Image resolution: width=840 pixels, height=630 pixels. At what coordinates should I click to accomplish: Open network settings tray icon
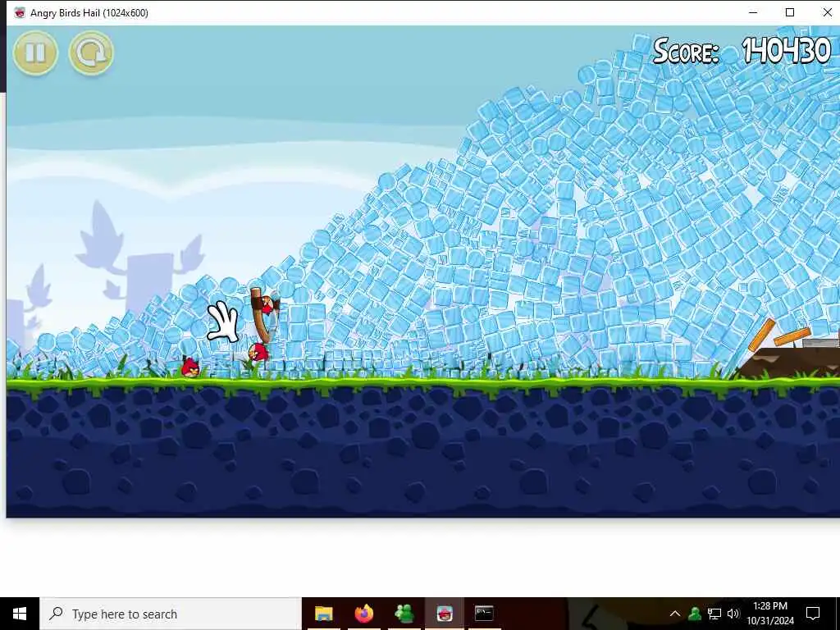714,614
